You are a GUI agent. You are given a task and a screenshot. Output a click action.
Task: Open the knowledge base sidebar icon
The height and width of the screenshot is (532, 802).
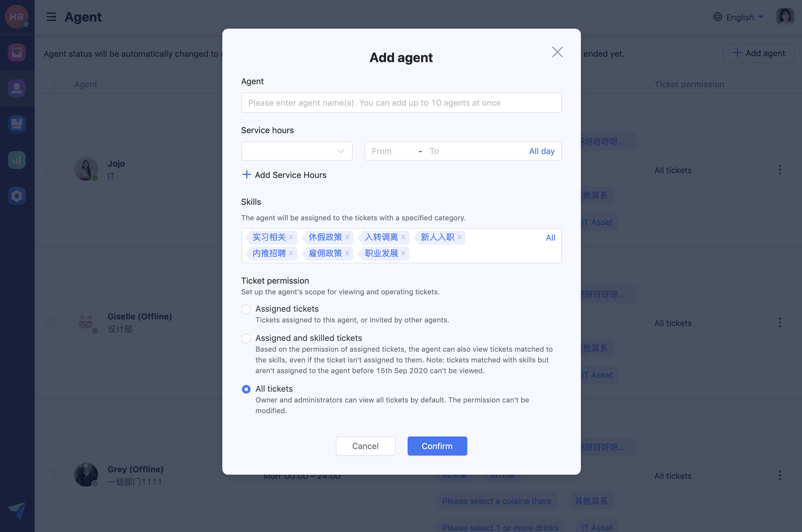tap(17, 124)
